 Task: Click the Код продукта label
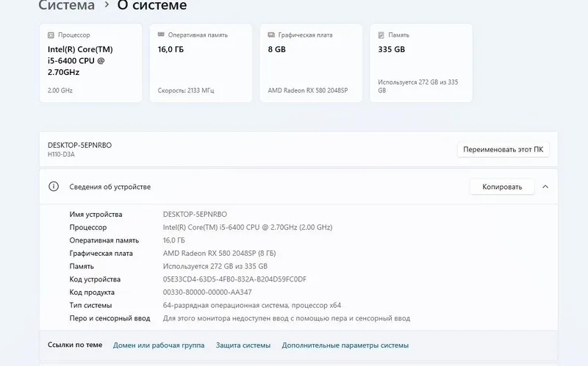click(x=92, y=292)
